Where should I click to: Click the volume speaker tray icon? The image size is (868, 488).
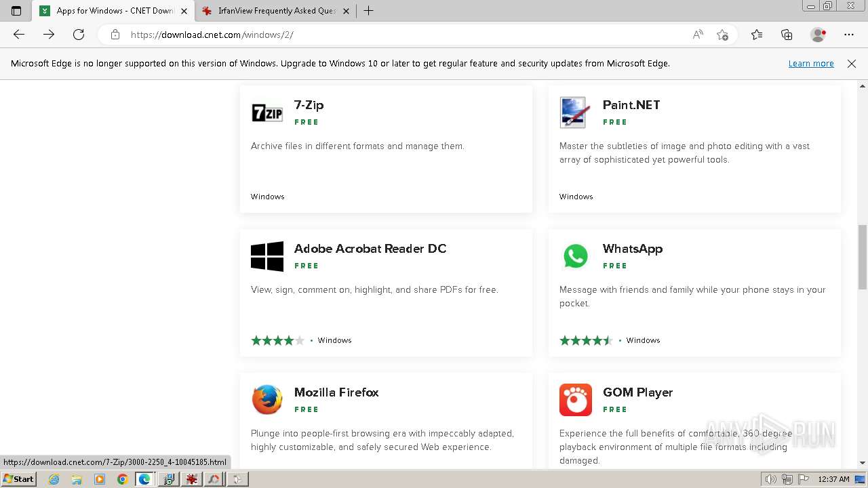point(772,479)
